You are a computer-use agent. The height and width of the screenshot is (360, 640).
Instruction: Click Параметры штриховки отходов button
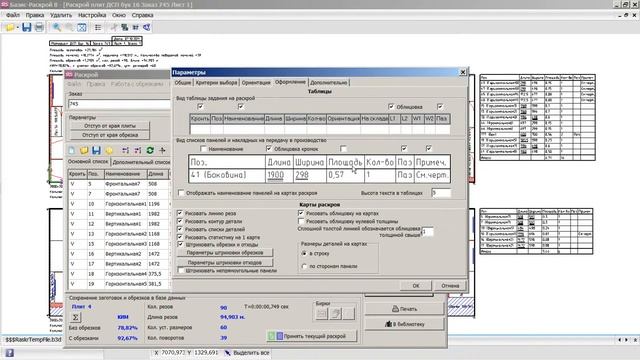point(225,262)
